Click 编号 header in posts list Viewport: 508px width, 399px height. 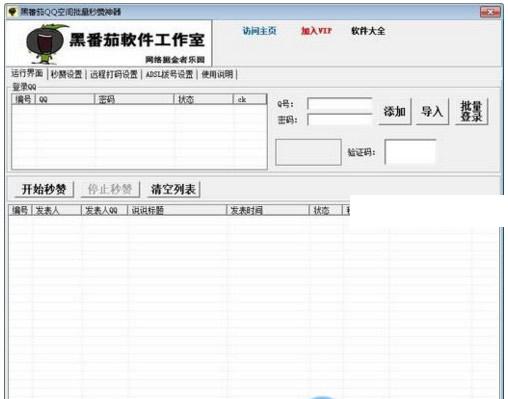coord(20,210)
